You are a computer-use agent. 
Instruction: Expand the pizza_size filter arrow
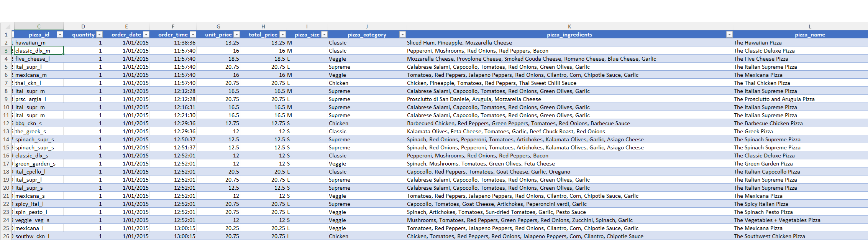point(324,35)
